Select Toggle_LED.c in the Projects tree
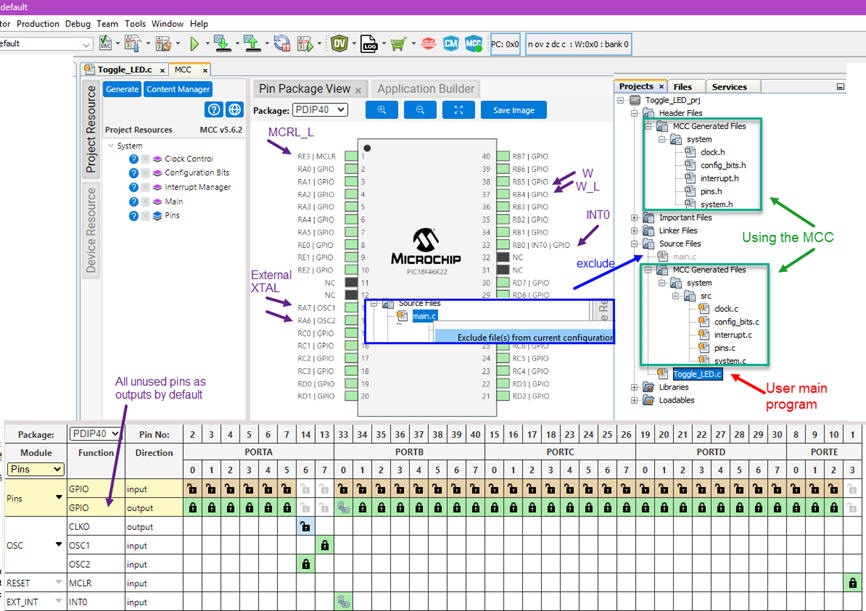Viewport: 866px width, 611px height. (698, 374)
